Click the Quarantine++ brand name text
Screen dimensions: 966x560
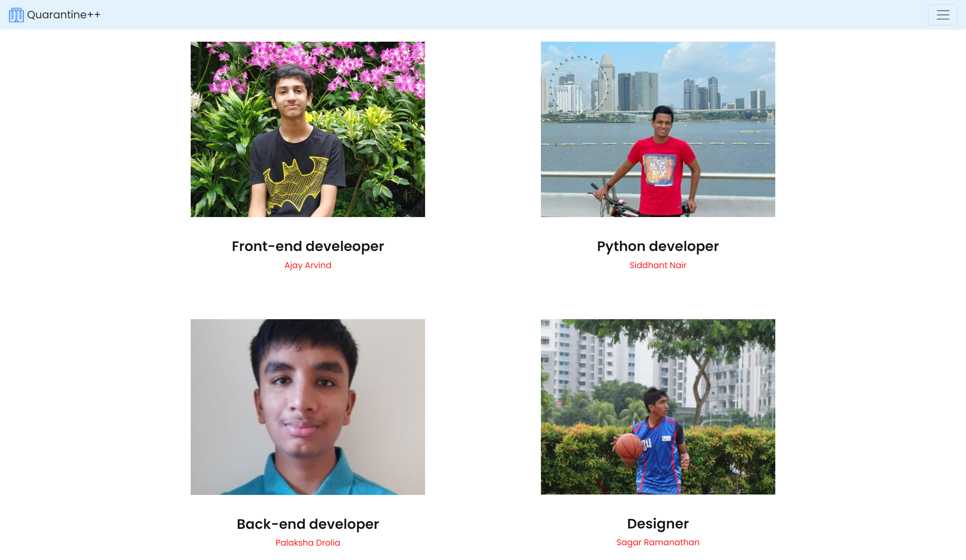click(64, 15)
